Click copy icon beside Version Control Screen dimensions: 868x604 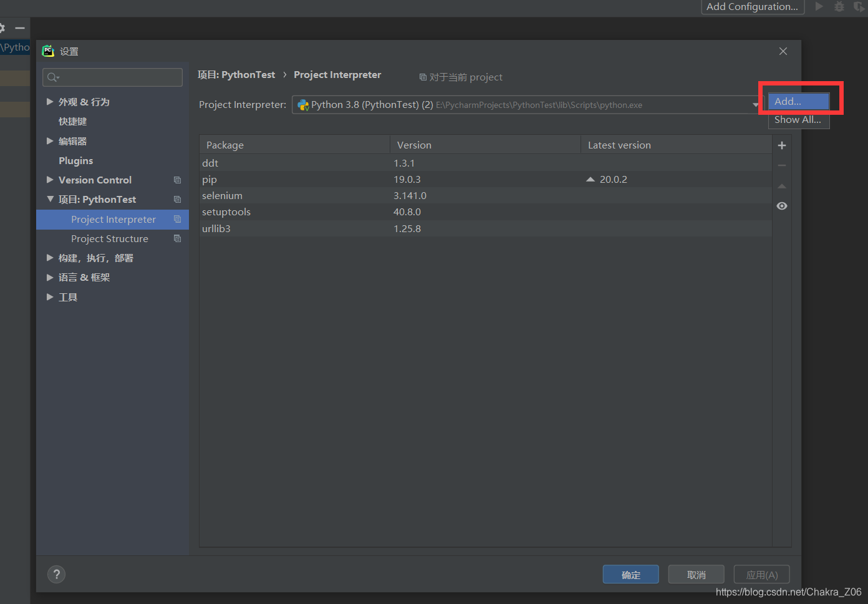point(177,180)
